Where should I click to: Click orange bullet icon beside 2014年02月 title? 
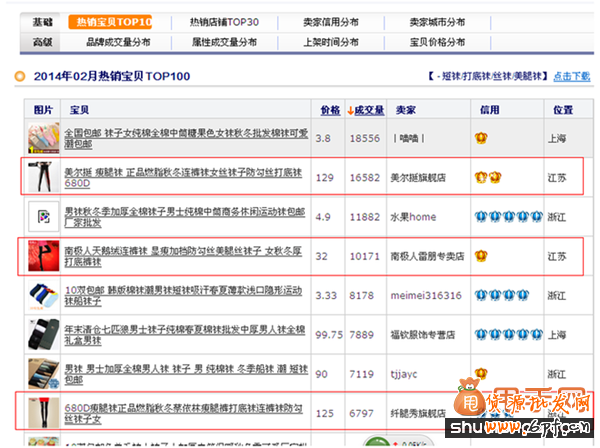20,76
